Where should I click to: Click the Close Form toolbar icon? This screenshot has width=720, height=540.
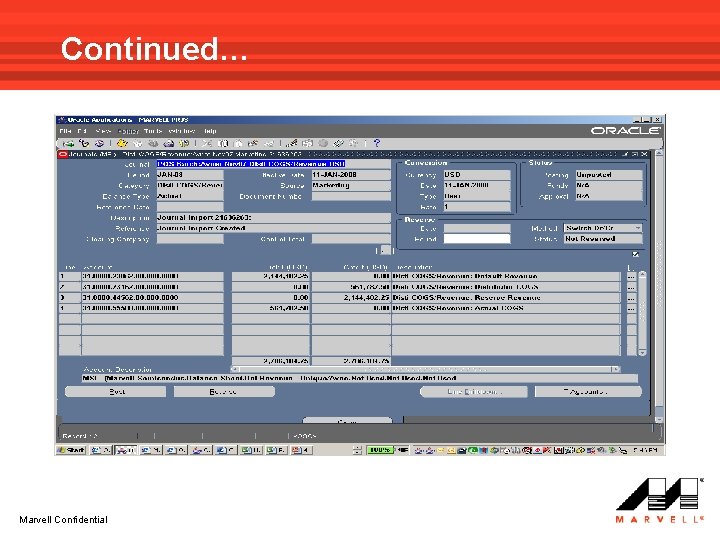click(x=184, y=144)
